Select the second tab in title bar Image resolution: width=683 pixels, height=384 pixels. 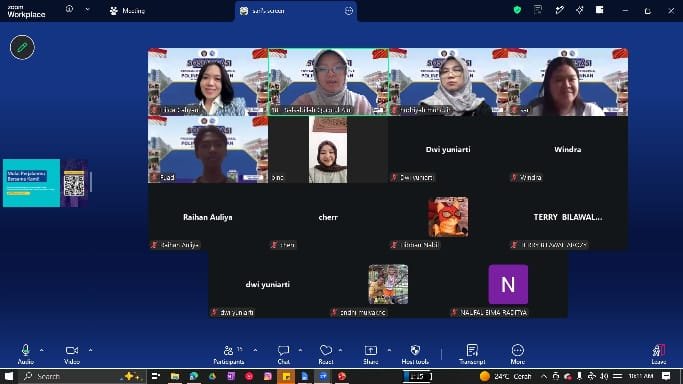(296, 11)
